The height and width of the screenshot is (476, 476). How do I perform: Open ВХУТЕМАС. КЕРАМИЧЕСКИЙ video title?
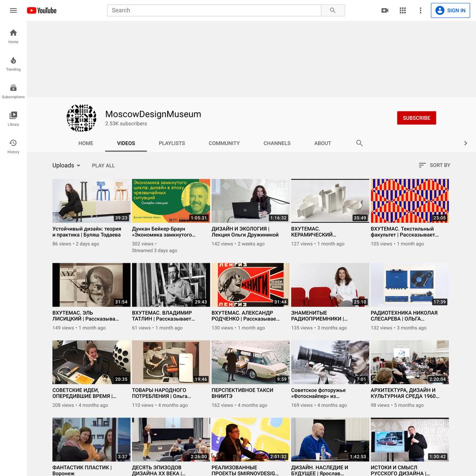pyautogui.click(x=314, y=232)
